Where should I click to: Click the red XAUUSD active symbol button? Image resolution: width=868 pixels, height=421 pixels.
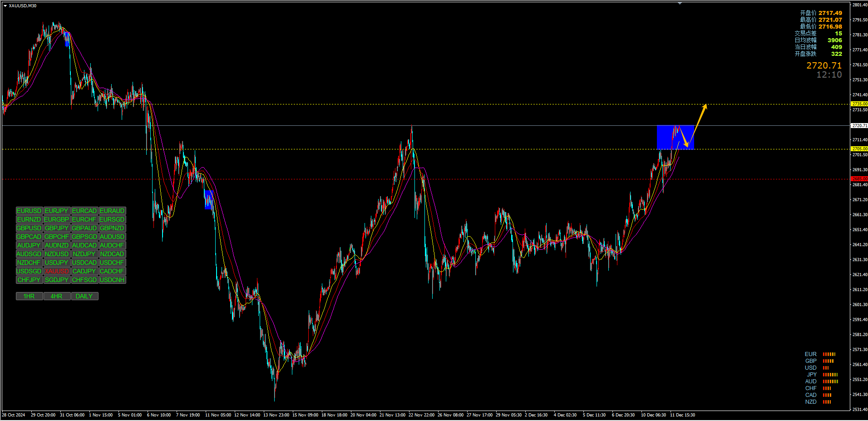(x=57, y=271)
